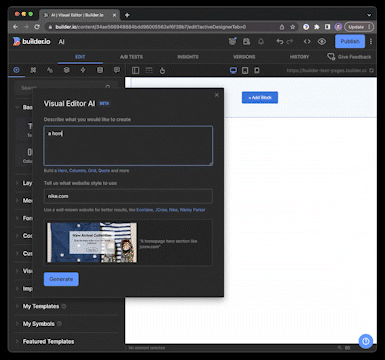Screen dimensions: 385x360
Task: Click the Nike style suggestion link
Action: click(173, 210)
